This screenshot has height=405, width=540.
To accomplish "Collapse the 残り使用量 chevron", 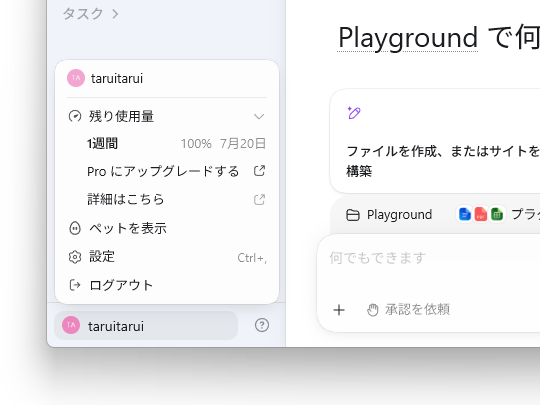I will click(259, 116).
